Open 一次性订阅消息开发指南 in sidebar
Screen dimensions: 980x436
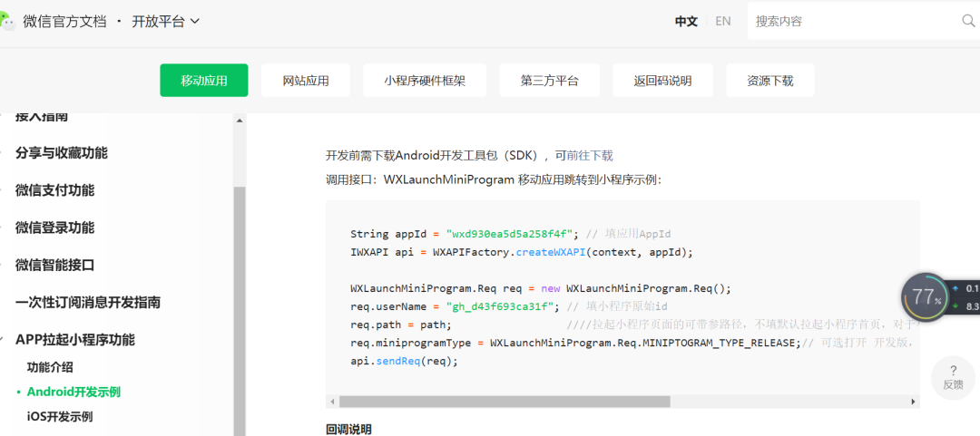88,303
